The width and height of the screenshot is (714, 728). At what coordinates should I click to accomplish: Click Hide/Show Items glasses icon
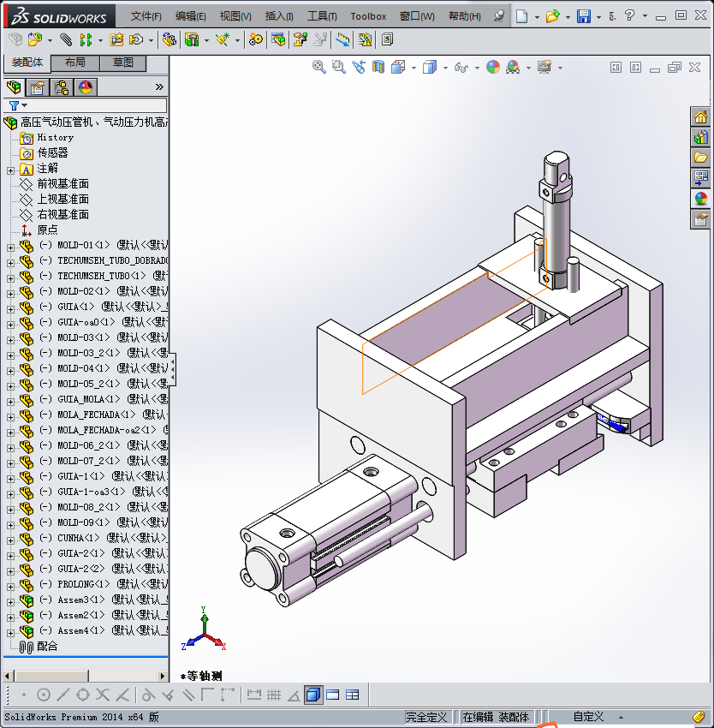coord(461,68)
